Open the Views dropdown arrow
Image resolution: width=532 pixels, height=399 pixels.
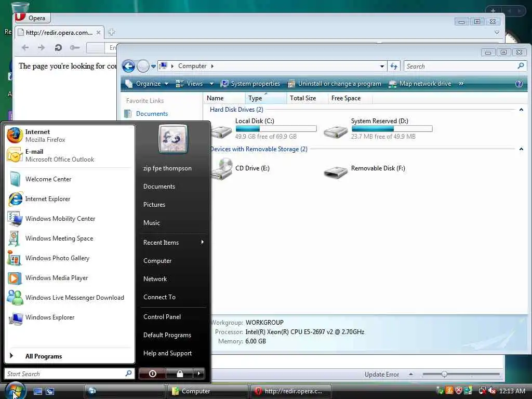click(211, 84)
